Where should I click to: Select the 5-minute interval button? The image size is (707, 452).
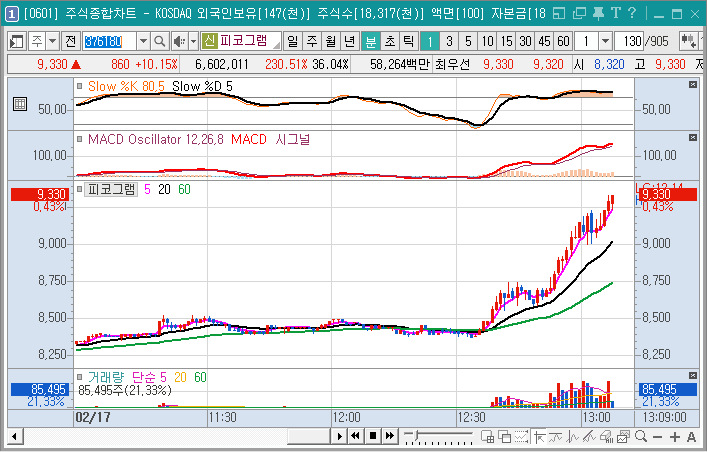468,42
